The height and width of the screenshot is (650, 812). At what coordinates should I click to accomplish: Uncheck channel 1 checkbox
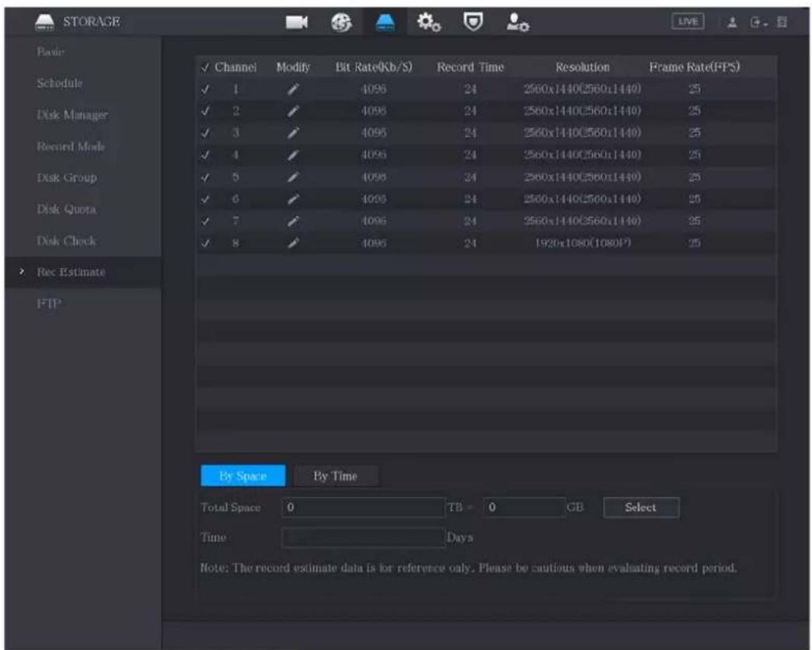tap(206, 89)
